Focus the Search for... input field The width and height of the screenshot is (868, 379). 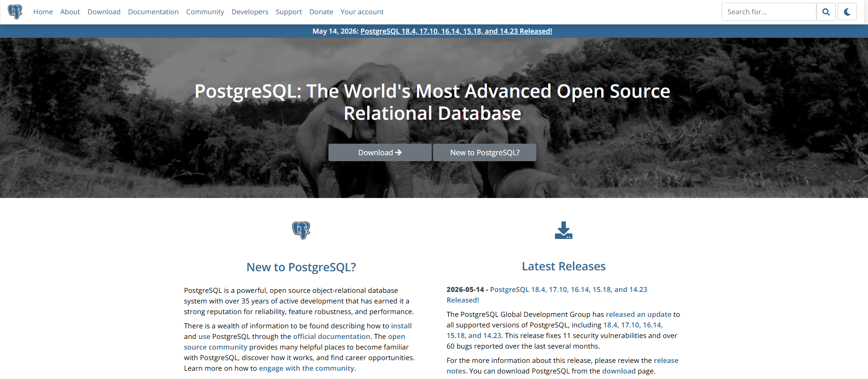tap(768, 12)
